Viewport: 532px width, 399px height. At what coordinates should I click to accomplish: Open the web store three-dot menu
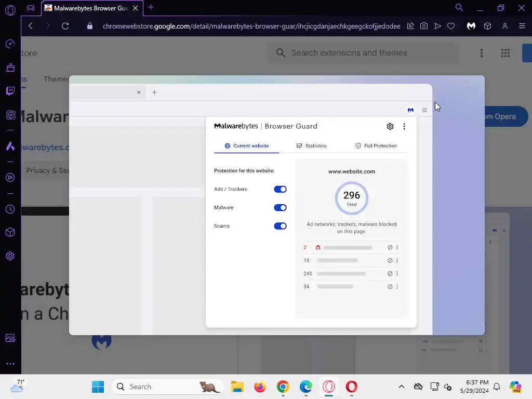(482, 53)
